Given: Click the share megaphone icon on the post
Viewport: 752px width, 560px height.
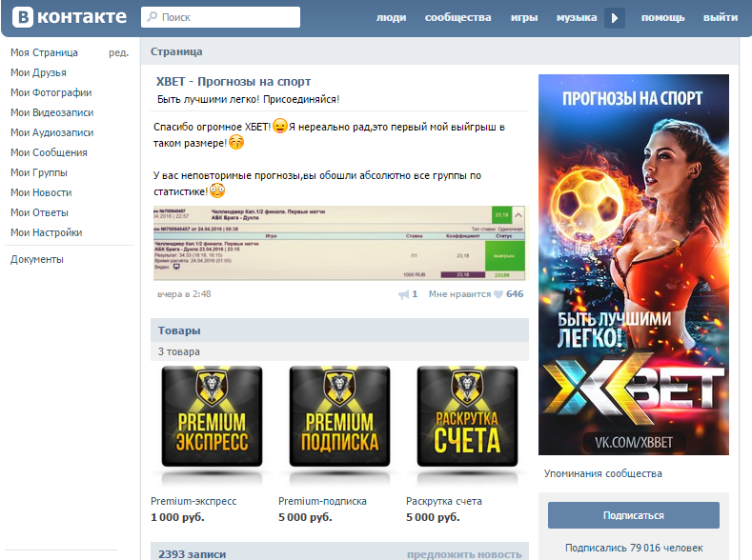Looking at the screenshot, I should pos(404,294).
